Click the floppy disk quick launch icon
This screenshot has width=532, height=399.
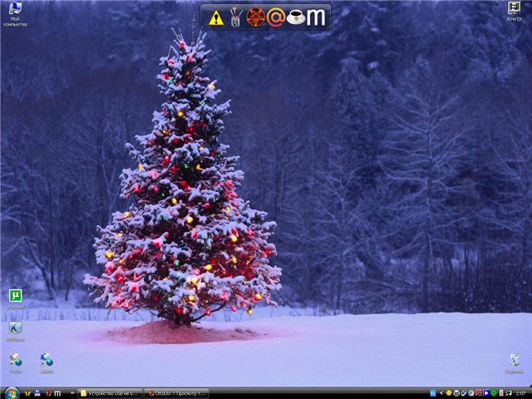pos(37,393)
